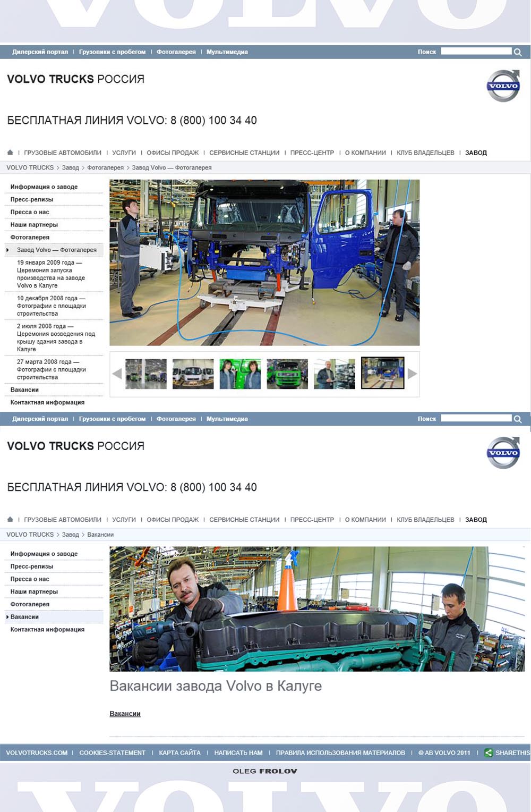Viewport: 531px width, 812px height.
Task: Open Контактная информация in the gallery page sidebar
Action: (x=47, y=402)
